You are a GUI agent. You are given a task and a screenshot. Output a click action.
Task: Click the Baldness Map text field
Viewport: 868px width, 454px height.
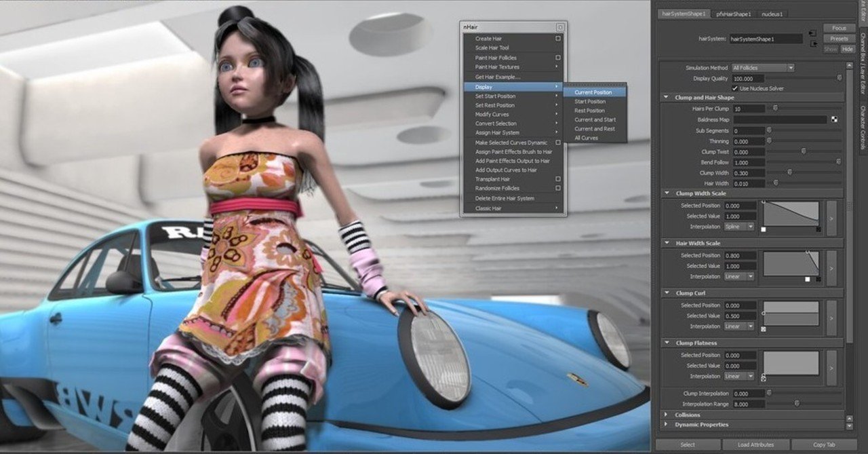(x=780, y=119)
